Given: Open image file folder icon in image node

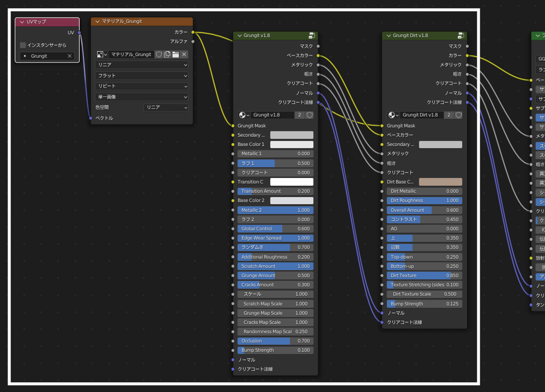Looking at the screenshot, I should 175,54.
